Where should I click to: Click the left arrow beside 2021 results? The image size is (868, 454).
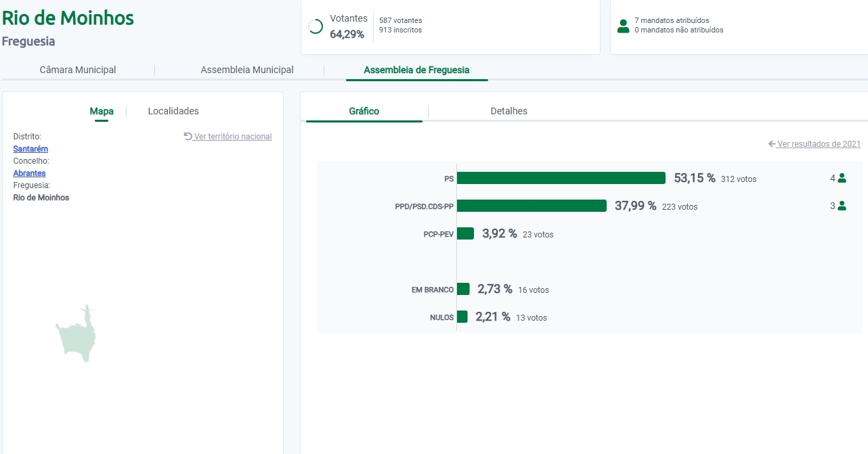[x=772, y=144]
